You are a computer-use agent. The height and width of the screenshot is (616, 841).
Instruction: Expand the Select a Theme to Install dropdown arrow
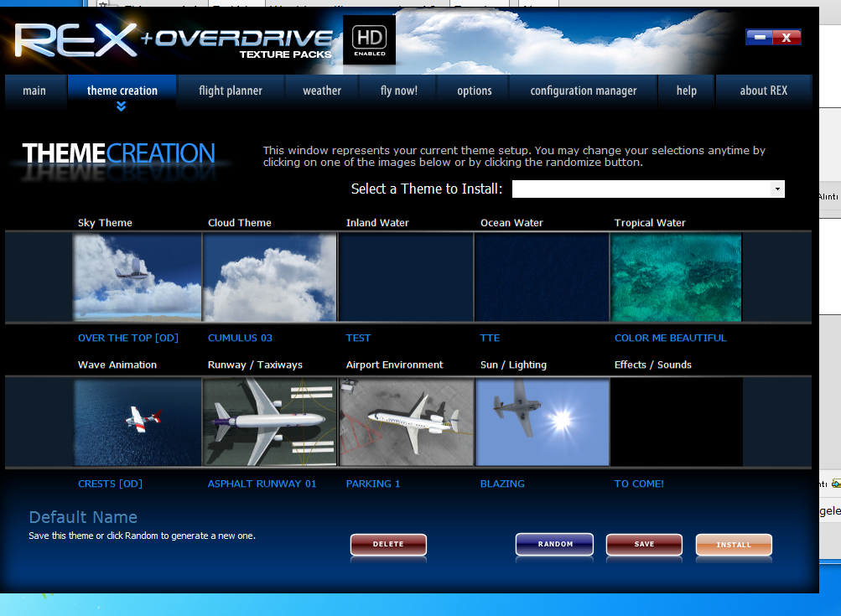point(778,189)
